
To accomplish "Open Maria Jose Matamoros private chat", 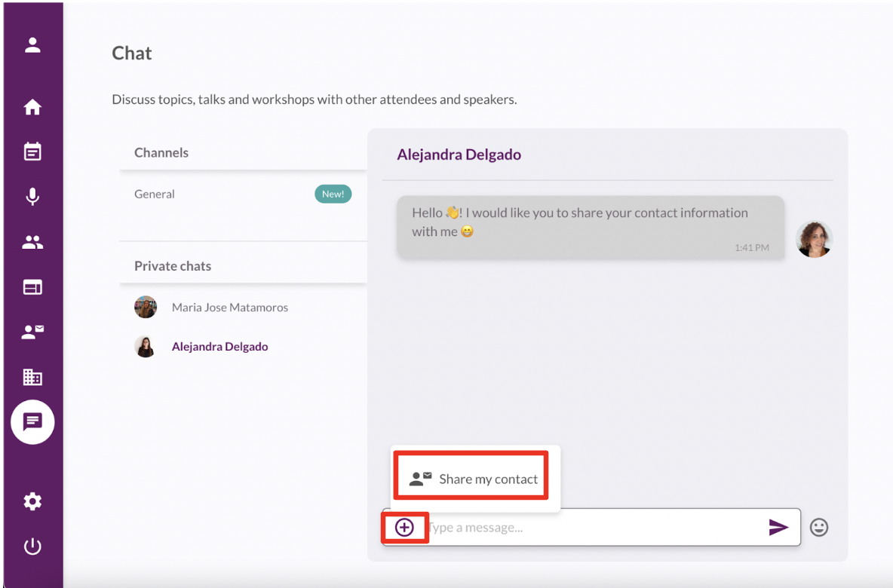I will (229, 308).
